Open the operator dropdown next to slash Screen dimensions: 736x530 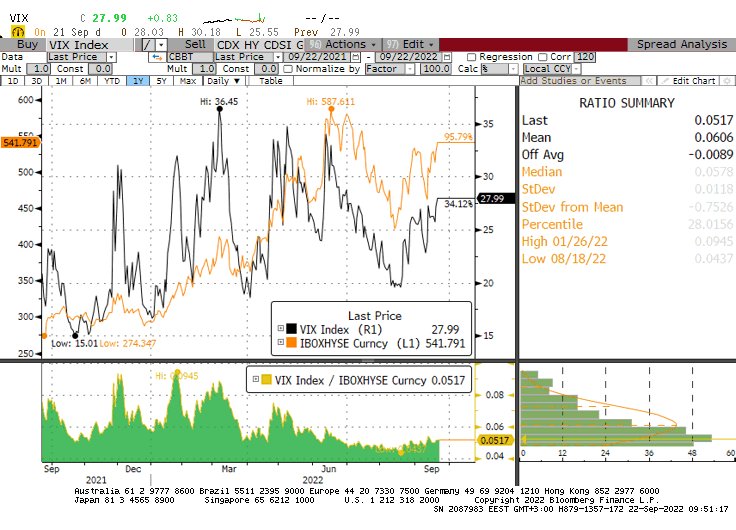pos(161,45)
